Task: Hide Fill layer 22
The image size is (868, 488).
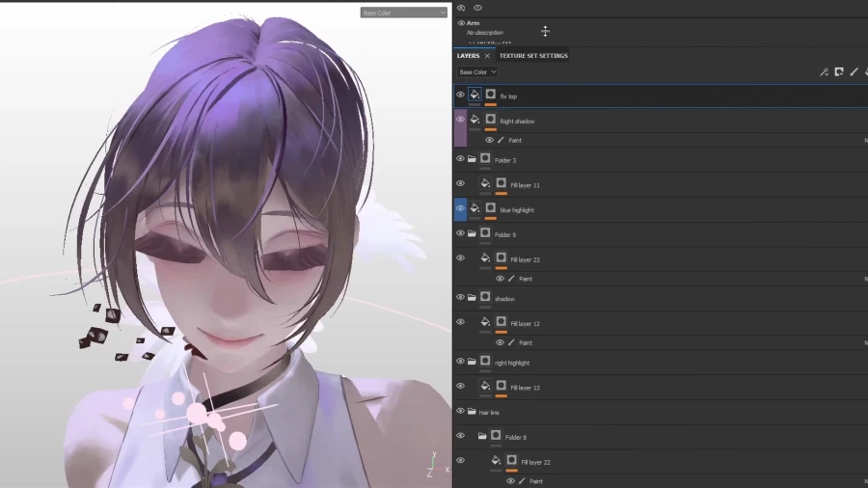Action: pos(461,461)
